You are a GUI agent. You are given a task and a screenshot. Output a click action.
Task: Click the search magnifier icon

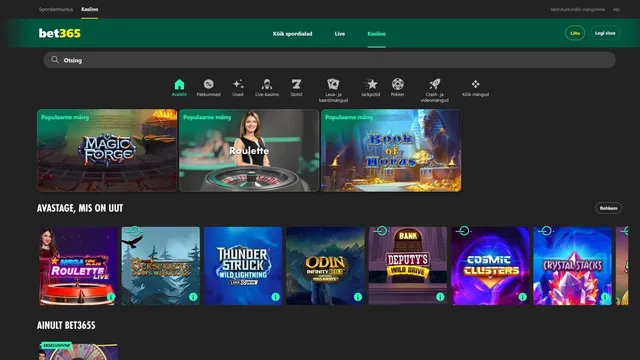pyautogui.click(x=55, y=60)
